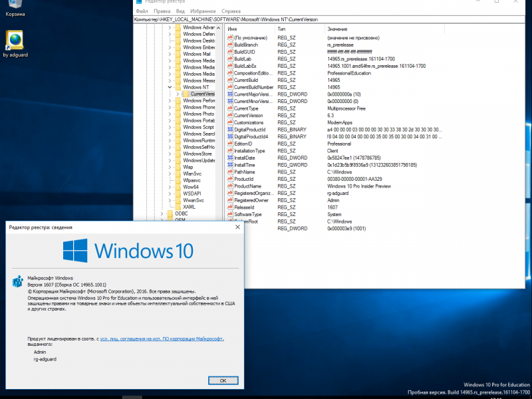
Task: Click the tree pane scroll up arrow
Action: point(219,28)
